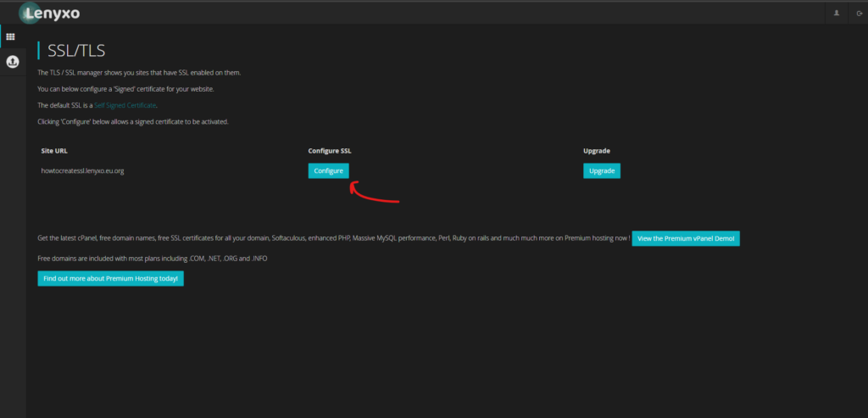
Task: Click the Upgrade button
Action: [602, 171]
